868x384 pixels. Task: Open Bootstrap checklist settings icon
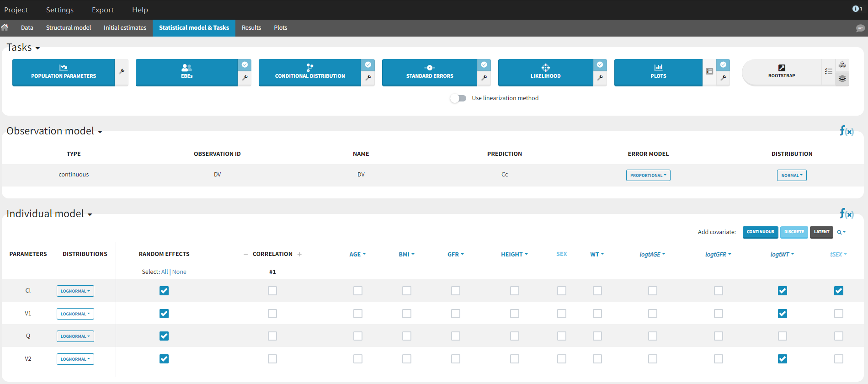pyautogui.click(x=828, y=72)
